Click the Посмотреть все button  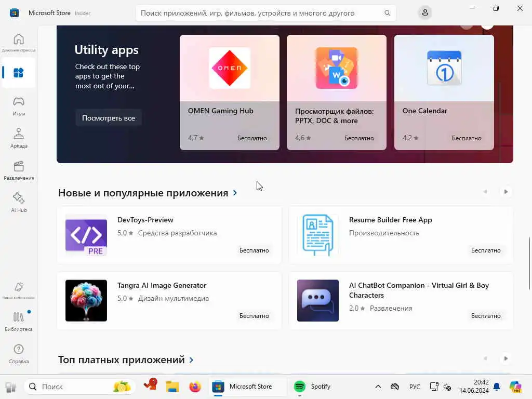click(x=108, y=118)
